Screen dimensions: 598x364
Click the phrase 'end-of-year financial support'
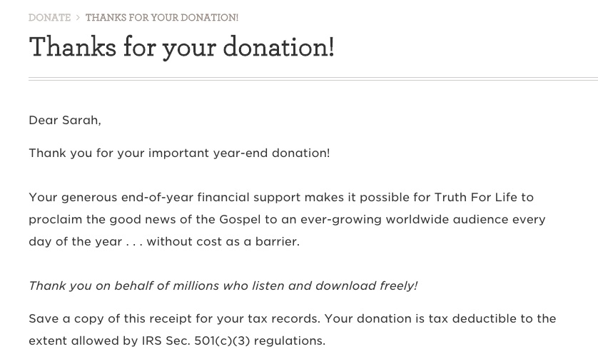click(211, 197)
